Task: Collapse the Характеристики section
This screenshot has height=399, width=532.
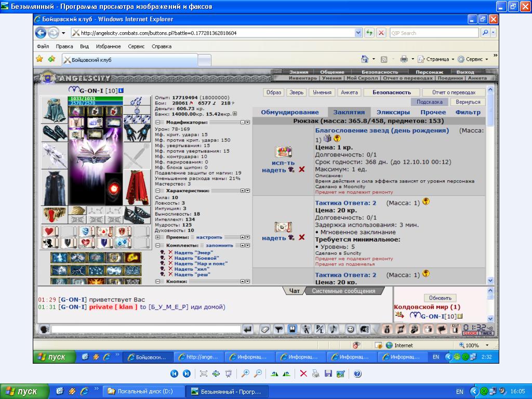Action: point(158,191)
